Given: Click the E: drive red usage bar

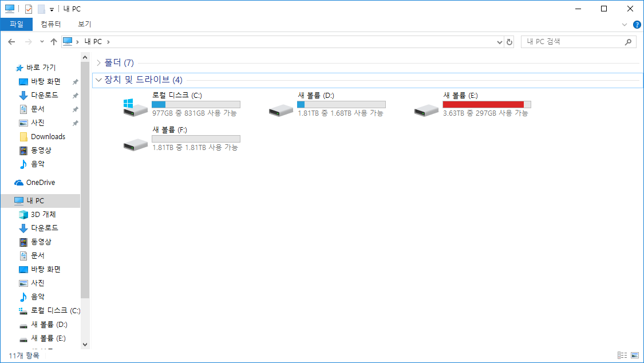Looking at the screenshot, I should tap(483, 104).
